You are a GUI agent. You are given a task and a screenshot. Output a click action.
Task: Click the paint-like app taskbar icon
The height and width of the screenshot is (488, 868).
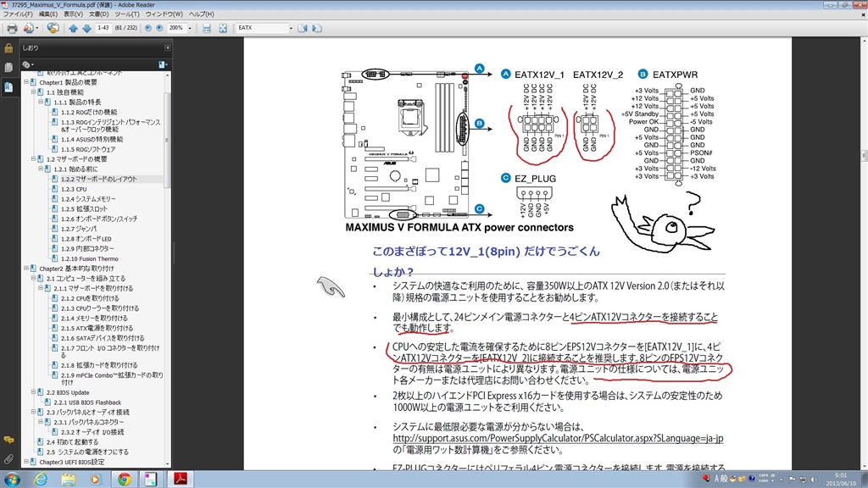(x=151, y=480)
